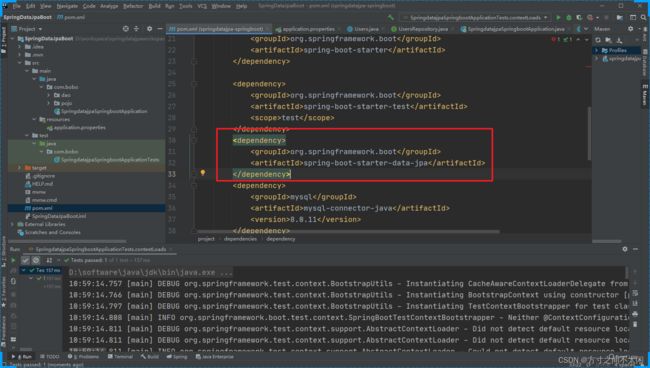Click the intention light bulb in gutter
This screenshot has height=368, width=650.
coord(203,172)
